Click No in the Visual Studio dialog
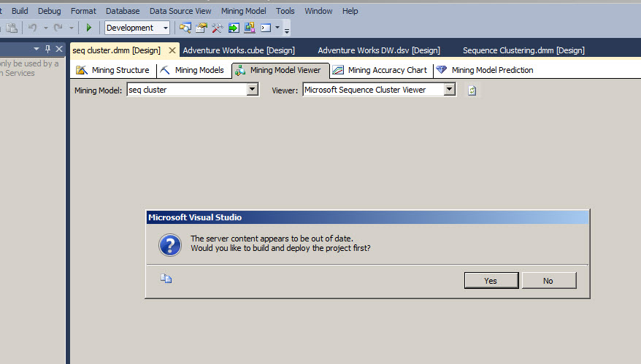 tap(549, 281)
